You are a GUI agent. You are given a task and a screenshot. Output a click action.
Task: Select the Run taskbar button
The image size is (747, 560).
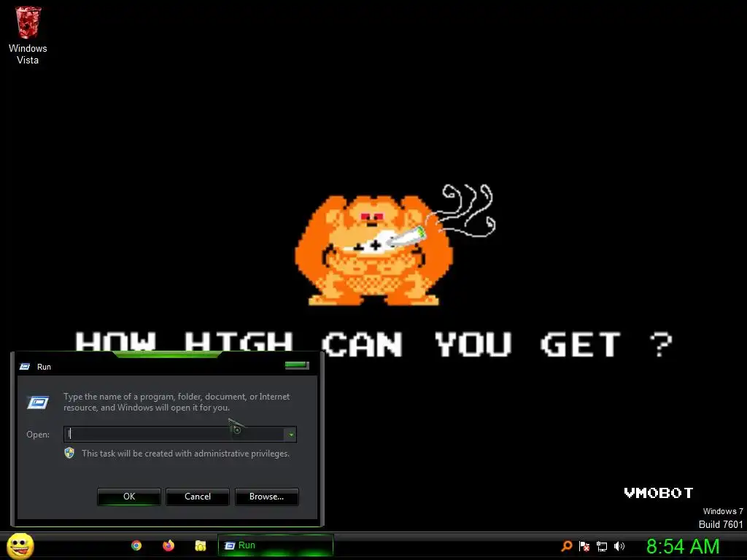[x=275, y=545]
